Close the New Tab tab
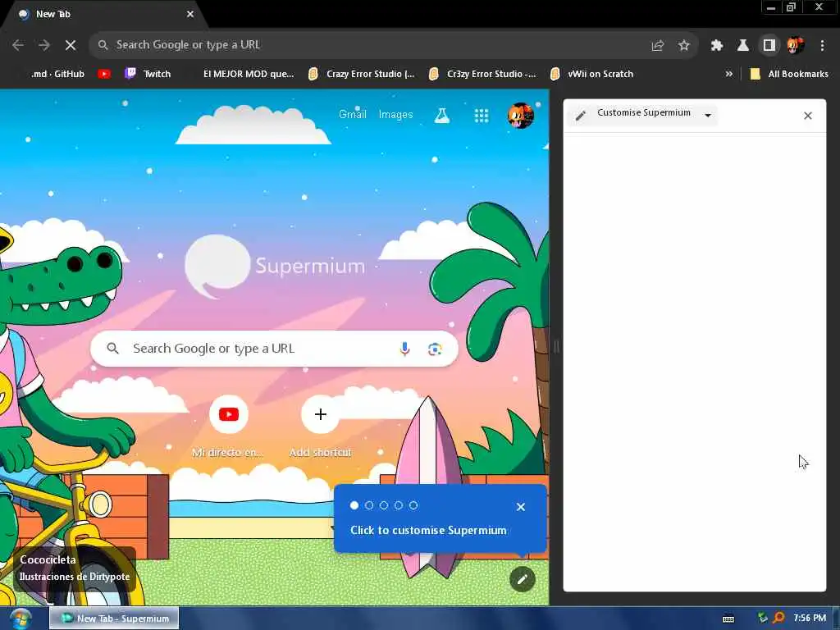 pyautogui.click(x=190, y=14)
